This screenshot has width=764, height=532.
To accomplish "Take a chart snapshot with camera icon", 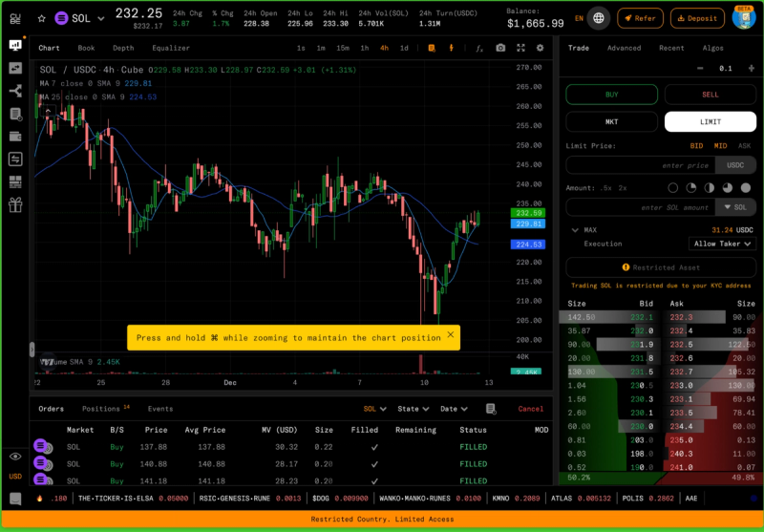I will 500,48.
